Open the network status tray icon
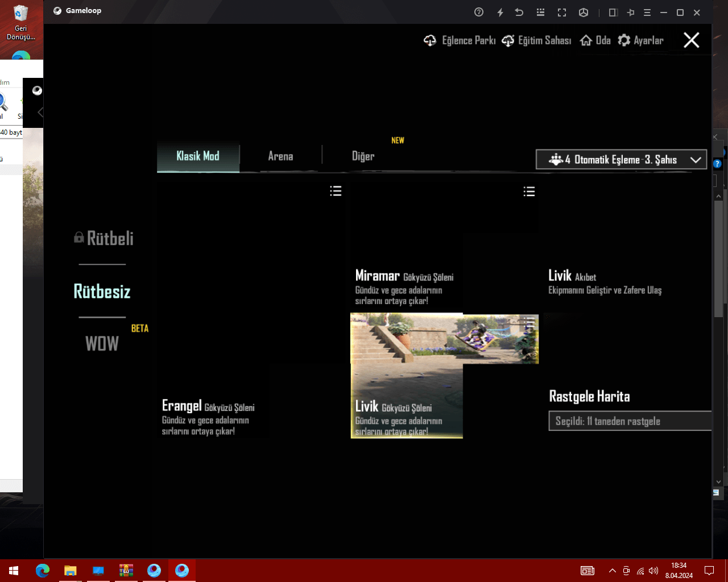728x582 pixels. [x=640, y=571]
